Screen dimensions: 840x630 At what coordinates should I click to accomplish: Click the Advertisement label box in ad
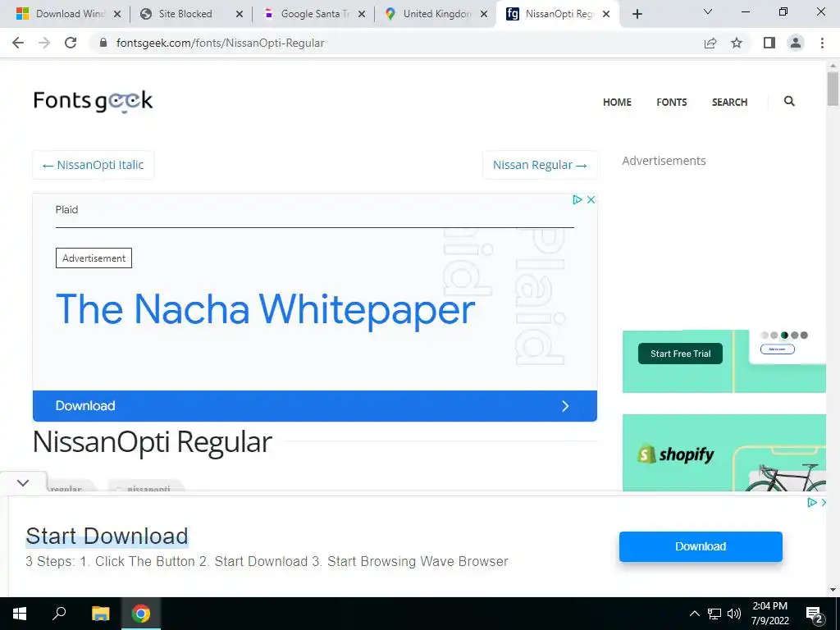[94, 258]
